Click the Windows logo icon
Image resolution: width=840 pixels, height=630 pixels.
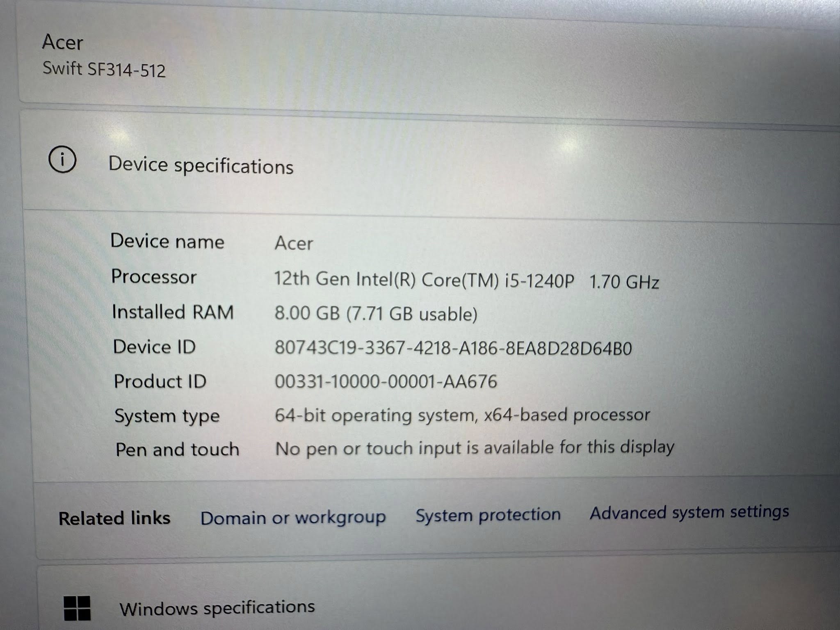(x=78, y=608)
